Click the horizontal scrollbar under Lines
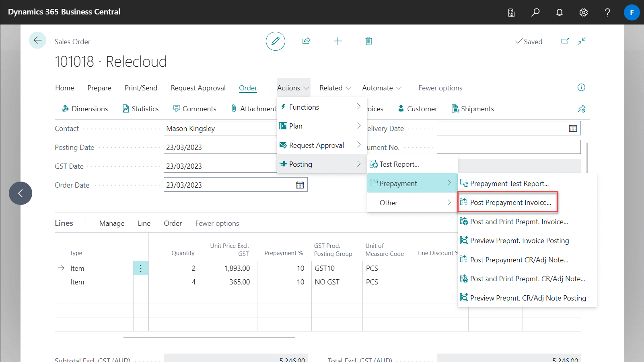 point(209,337)
